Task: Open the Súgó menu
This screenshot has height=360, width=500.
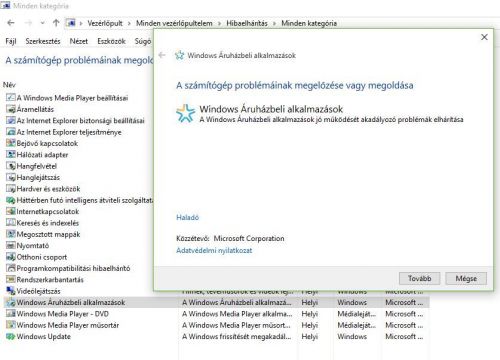Action: [x=143, y=41]
